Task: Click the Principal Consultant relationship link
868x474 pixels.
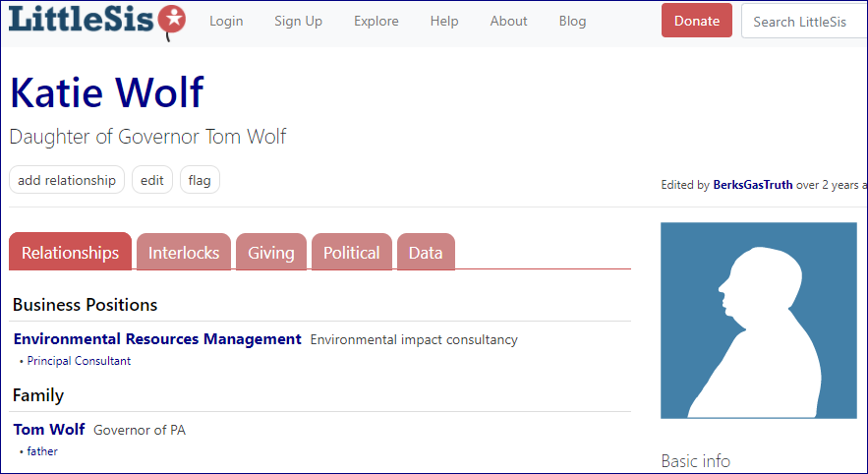Action: 79,361
